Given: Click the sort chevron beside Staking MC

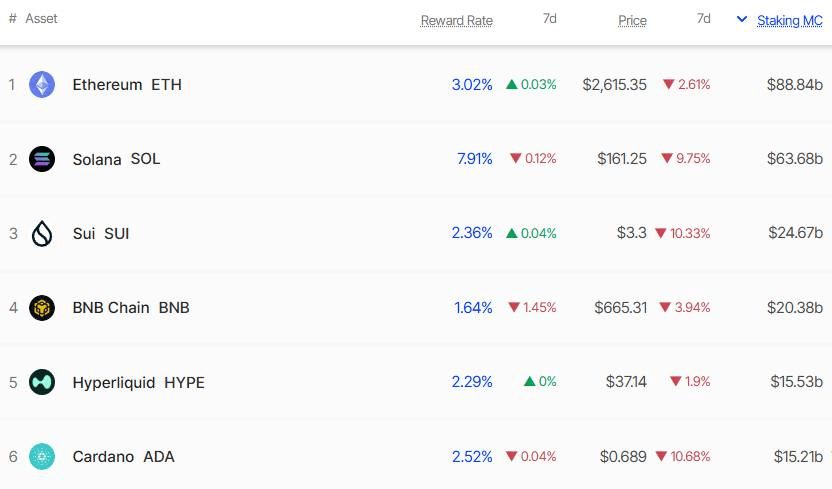Looking at the screenshot, I should coord(742,20).
